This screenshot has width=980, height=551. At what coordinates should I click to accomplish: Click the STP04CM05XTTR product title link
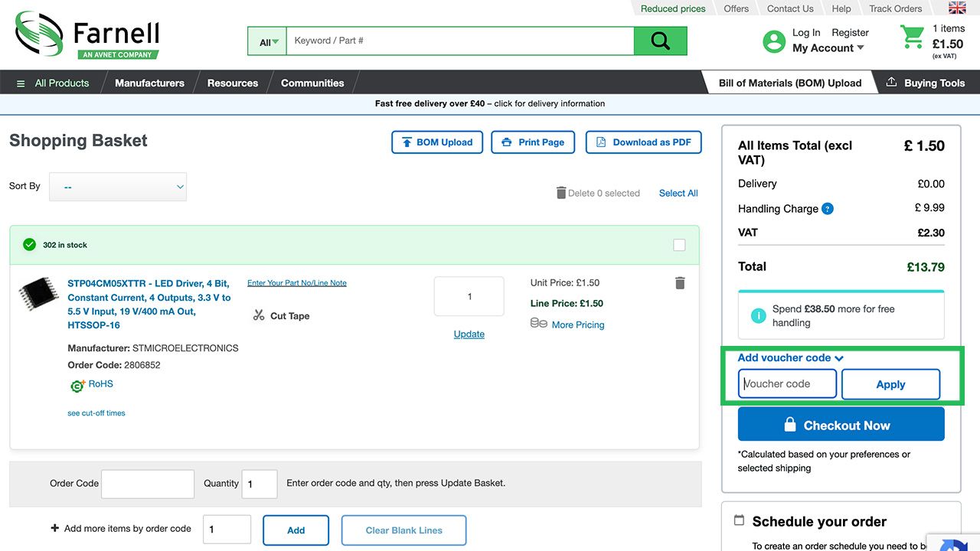point(149,305)
